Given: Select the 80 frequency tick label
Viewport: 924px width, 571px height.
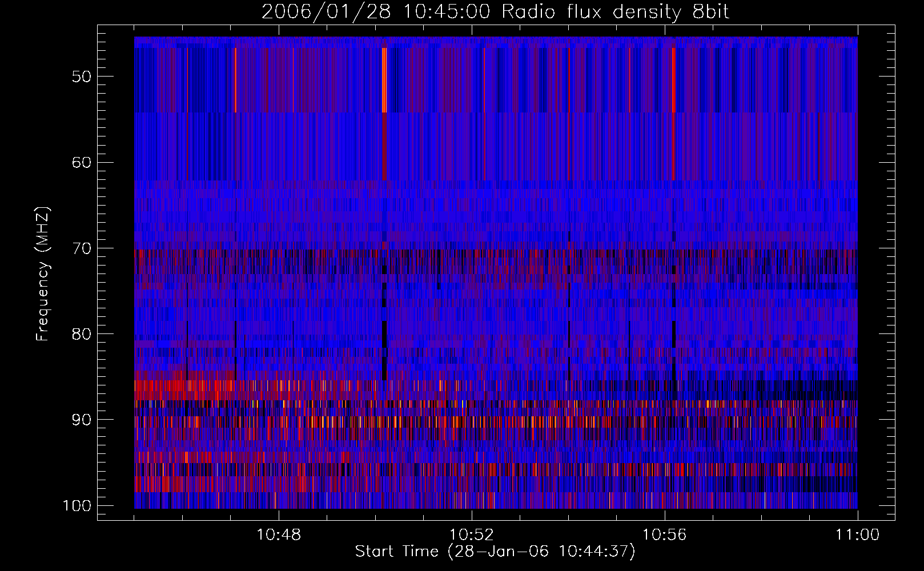Looking at the screenshot, I should point(82,334).
